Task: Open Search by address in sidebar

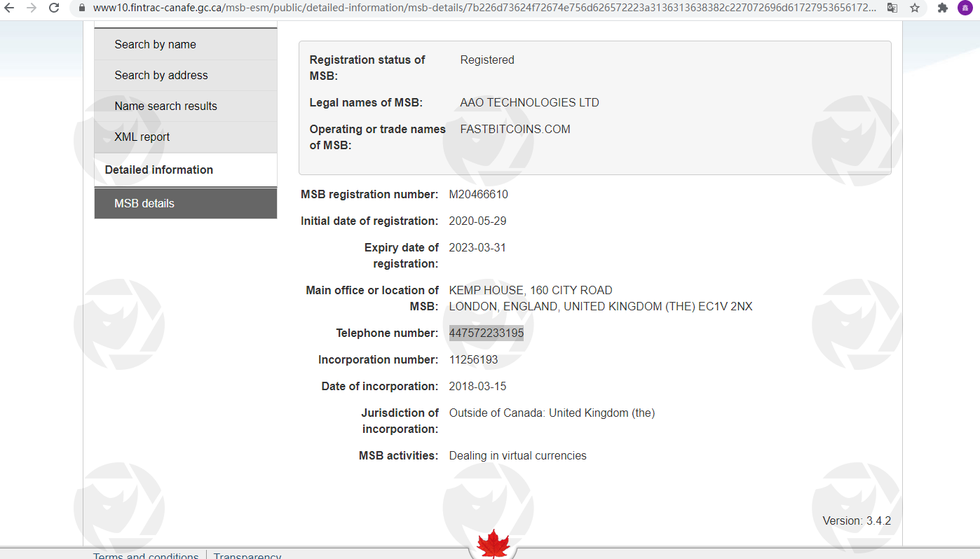Action: pos(161,75)
